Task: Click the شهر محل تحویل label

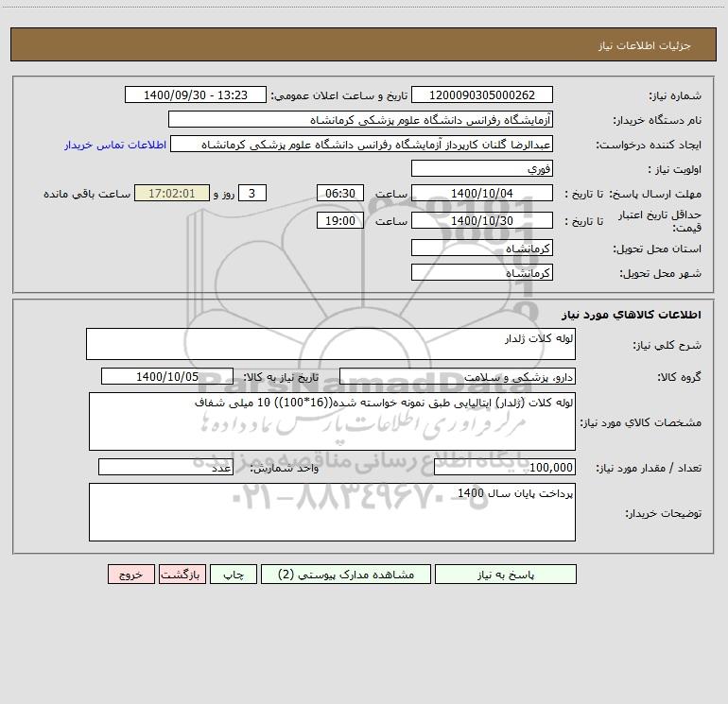Action: [661, 273]
